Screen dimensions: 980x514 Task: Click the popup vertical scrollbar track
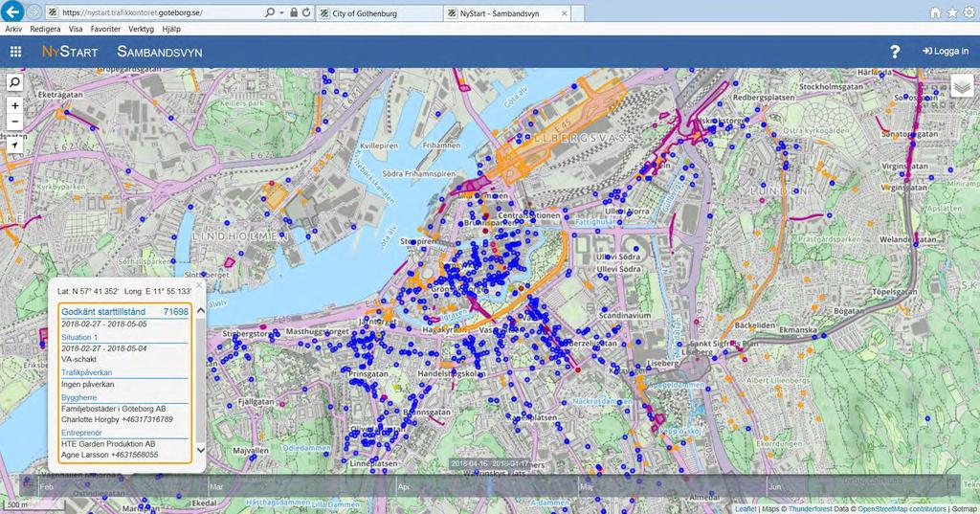coord(201,380)
